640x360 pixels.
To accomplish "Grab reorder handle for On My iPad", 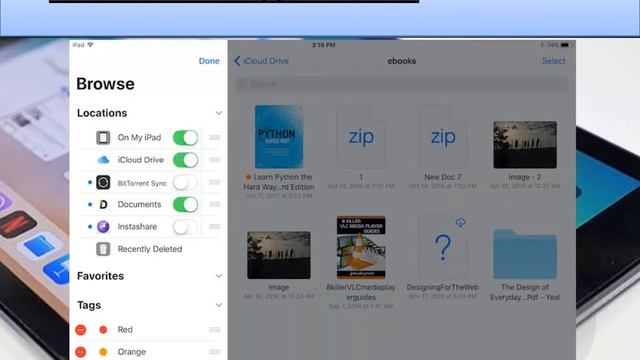I will (x=215, y=138).
